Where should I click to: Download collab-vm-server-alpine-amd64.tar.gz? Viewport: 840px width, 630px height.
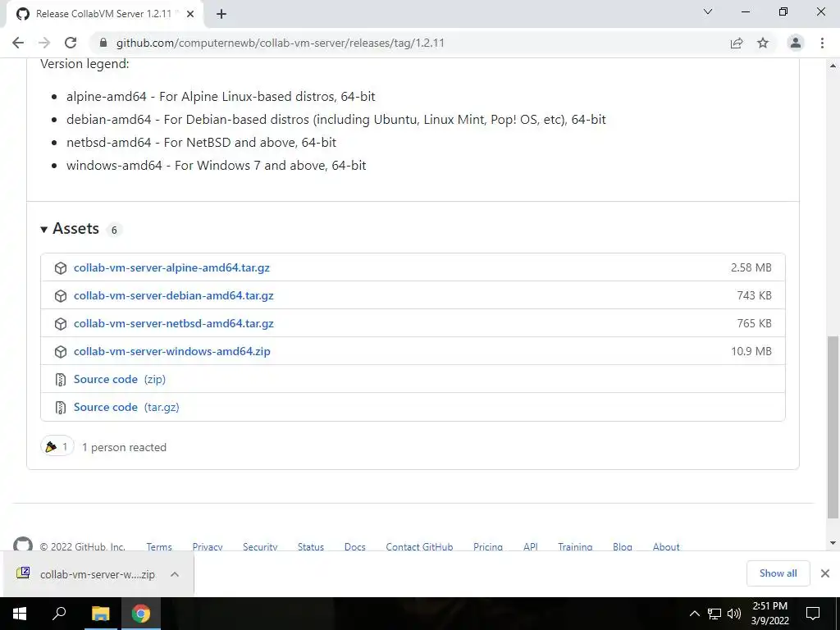click(x=171, y=267)
